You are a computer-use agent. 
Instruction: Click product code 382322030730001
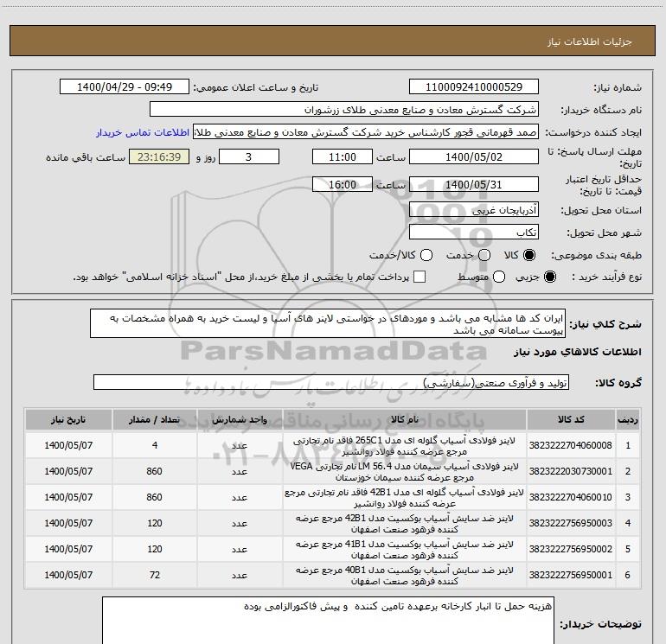[571, 471]
